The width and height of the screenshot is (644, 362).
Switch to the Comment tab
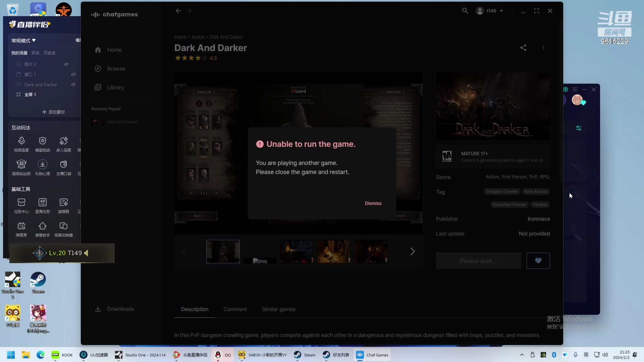235,309
